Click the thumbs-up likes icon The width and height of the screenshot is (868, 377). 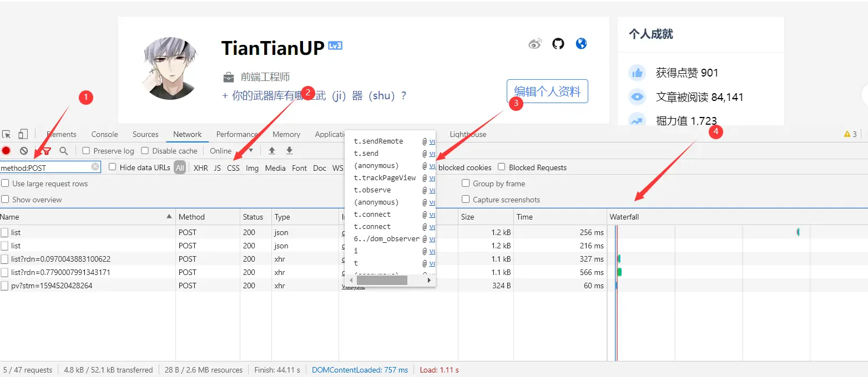(637, 73)
